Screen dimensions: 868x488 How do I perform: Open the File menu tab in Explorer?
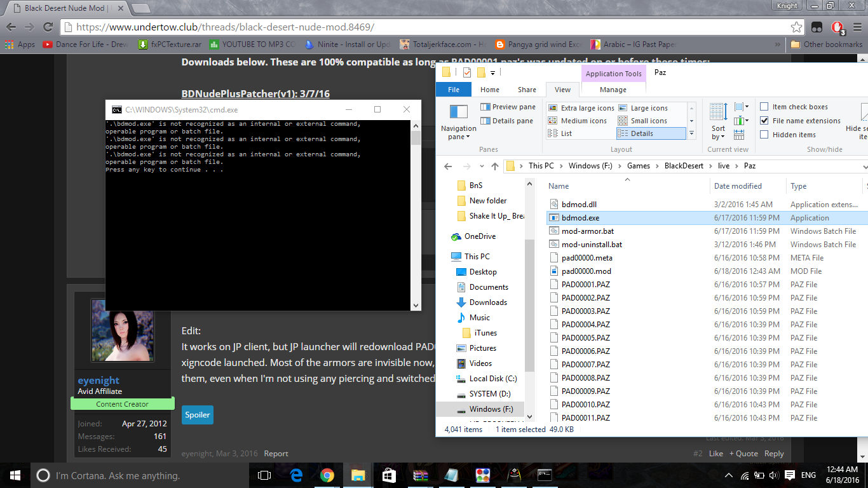(x=454, y=90)
